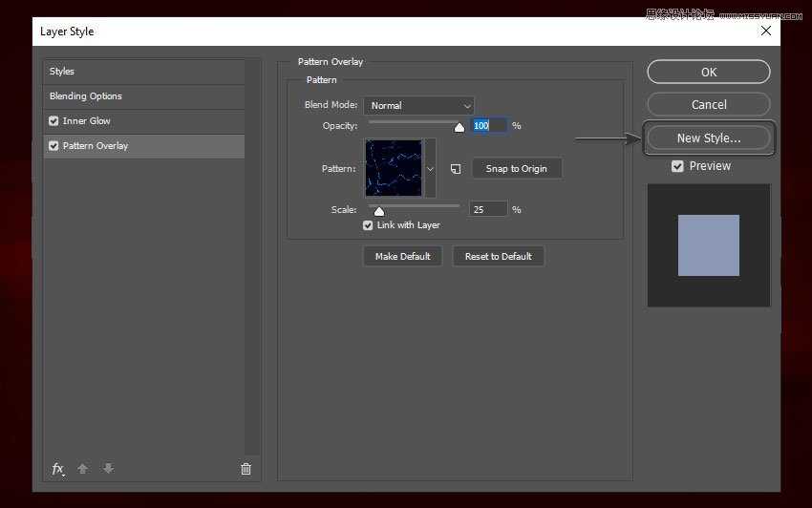This screenshot has height=508, width=812.
Task: Open the fx add-effect menu icon
Action: 58,469
